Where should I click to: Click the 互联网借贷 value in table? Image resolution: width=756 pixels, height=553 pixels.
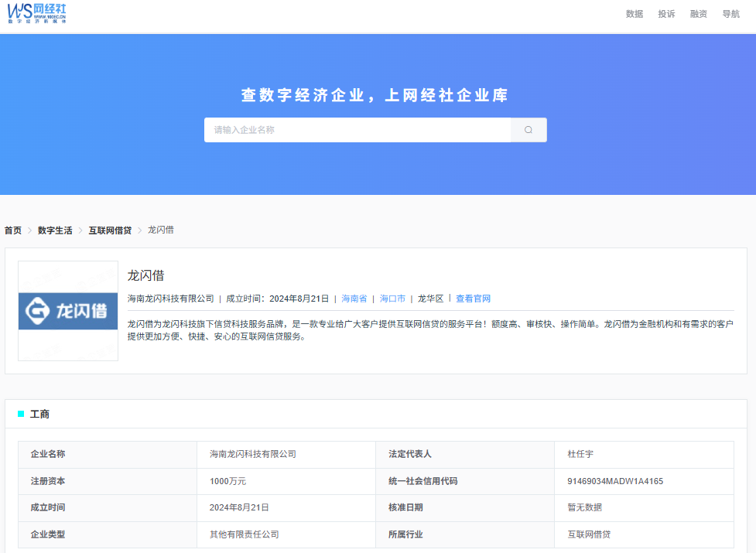point(589,534)
